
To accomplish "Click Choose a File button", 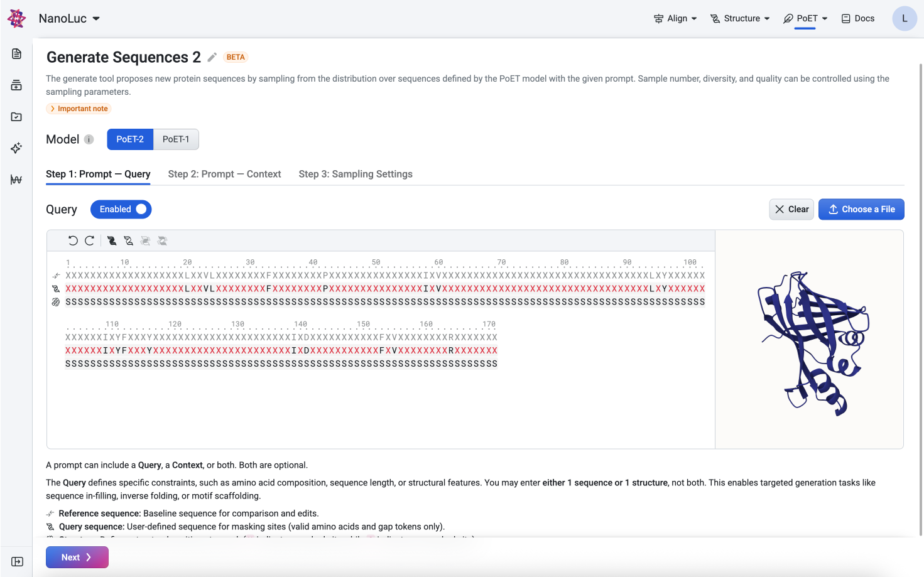I will coord(861,209).
